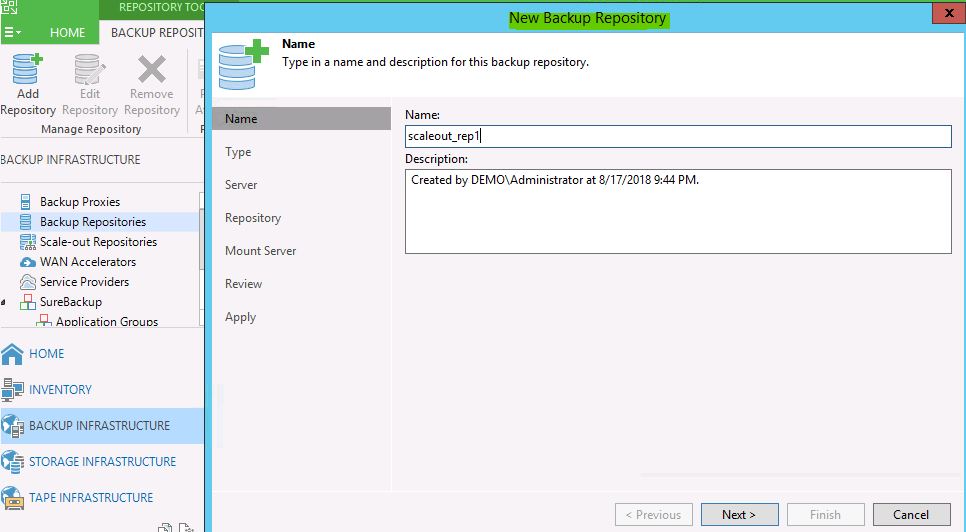Collapse the SureBackup tree node
Image resolution: width=966 pixels, height=532 pixels.
pos(4,302)
